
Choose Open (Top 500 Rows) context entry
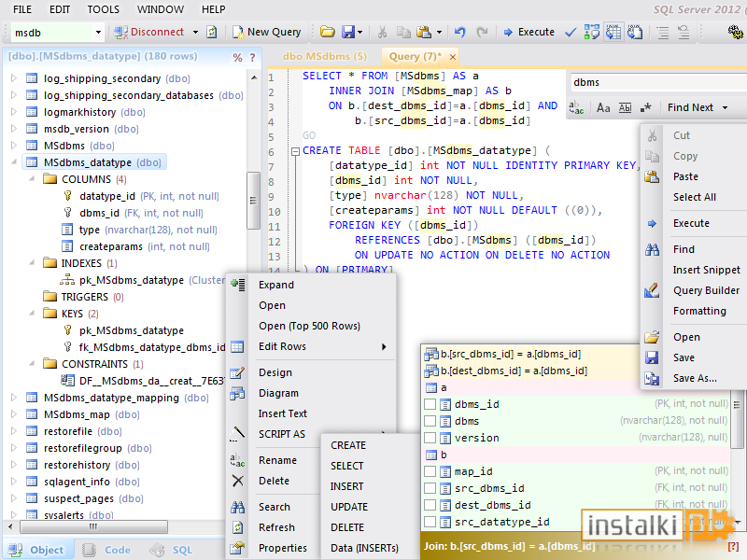(310, 326)
